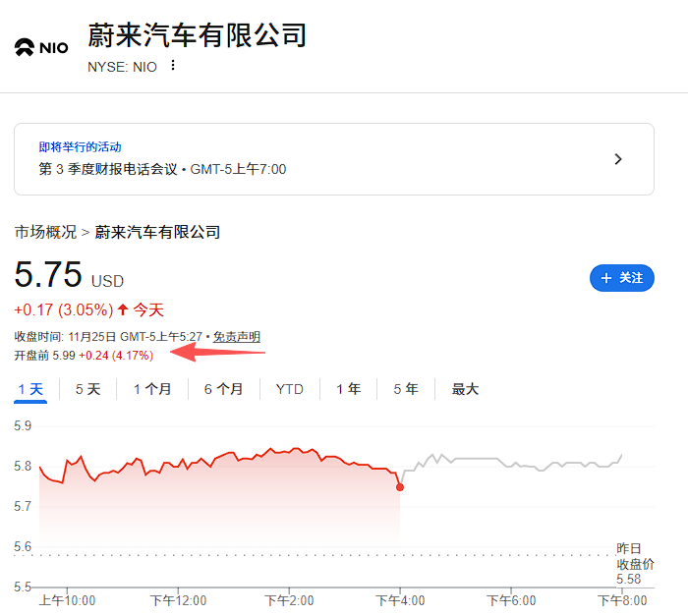Viewport: 688px width, 616px height.
Task: Select the 6 个月 chart tab
Action: [223, 389]
